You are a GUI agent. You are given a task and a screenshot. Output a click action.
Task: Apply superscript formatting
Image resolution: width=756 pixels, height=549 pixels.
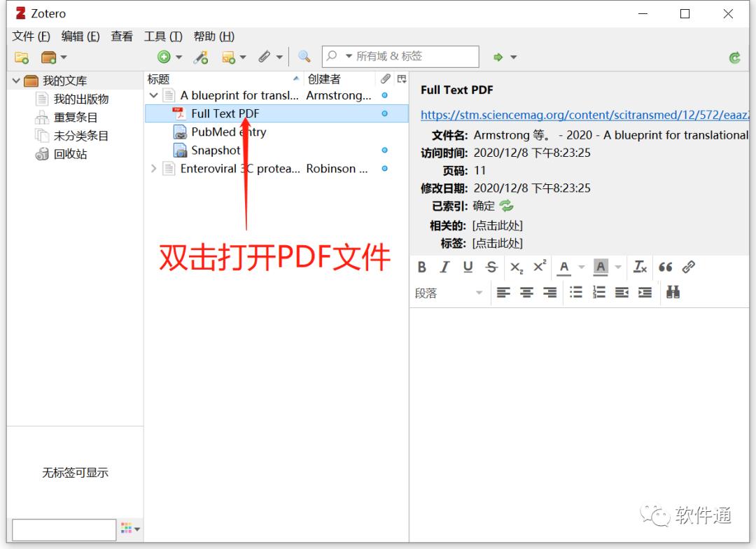coord(540,266)
